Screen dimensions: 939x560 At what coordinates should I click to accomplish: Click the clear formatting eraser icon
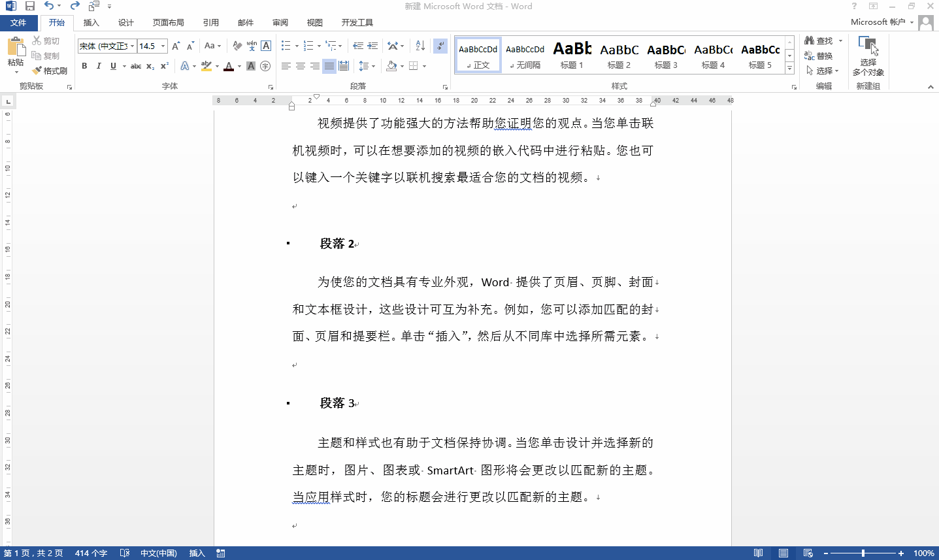pyautogui.click(x=237, y=46)
